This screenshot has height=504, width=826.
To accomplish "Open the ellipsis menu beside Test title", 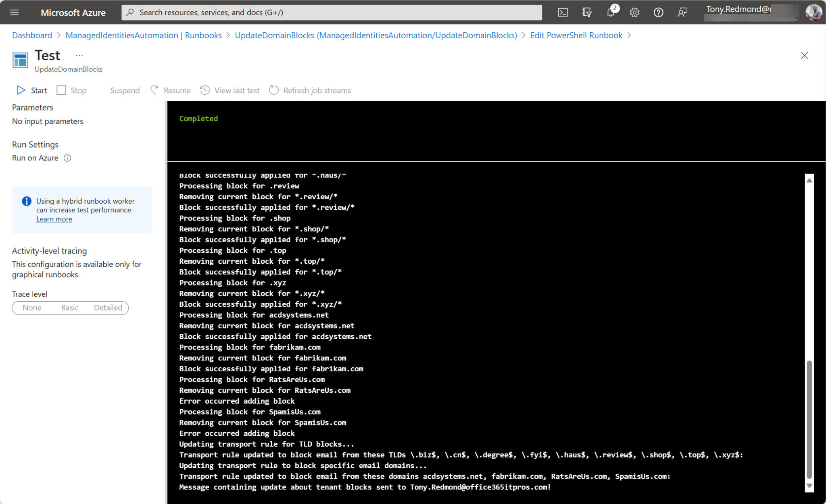I will click(x=79, y=55).
